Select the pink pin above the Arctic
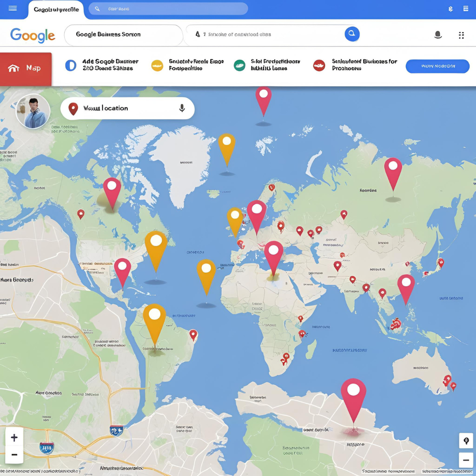 click(x=264, y=101)
